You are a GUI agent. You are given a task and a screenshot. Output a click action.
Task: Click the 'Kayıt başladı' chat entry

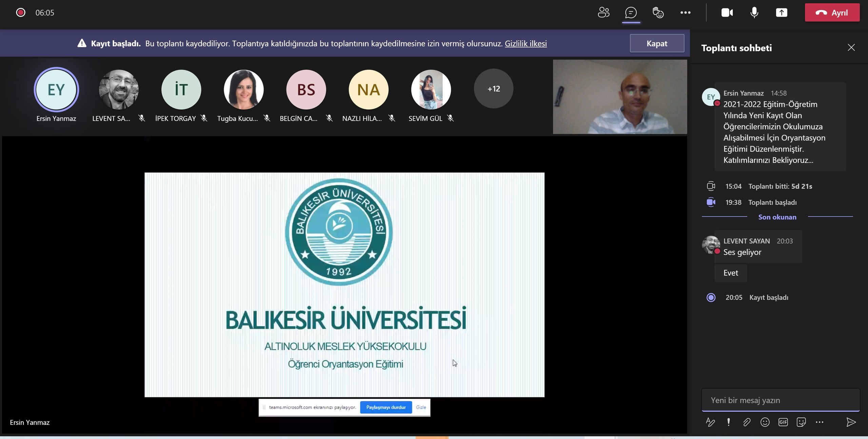tap(769, 297)
